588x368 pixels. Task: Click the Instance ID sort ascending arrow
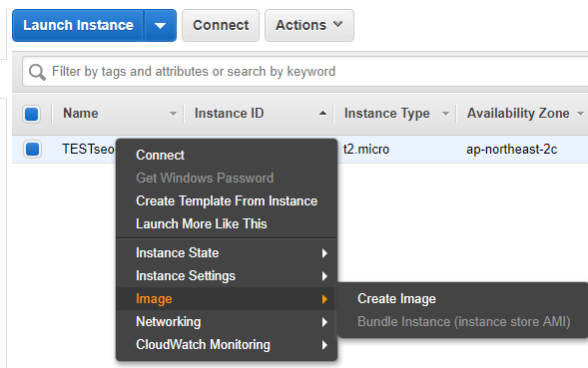pos(322,113)
